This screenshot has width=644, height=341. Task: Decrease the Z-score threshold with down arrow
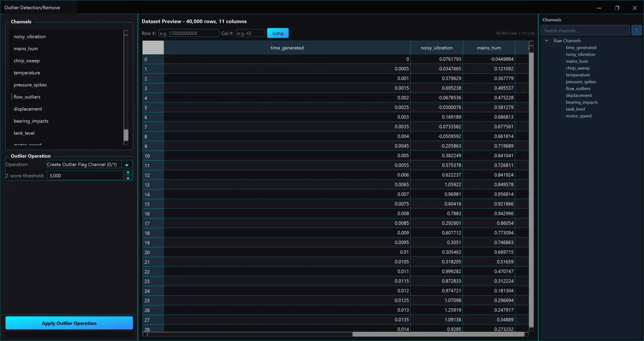[x=128, y=178]
